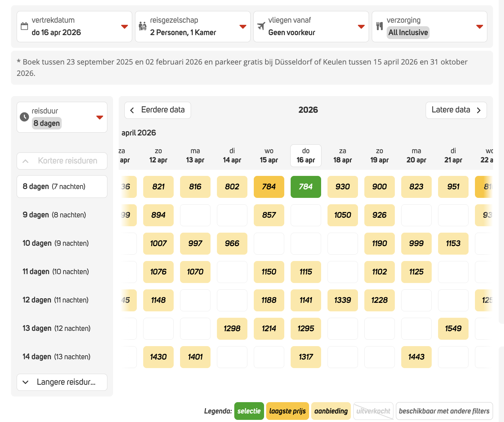Viewport: 504px width, 422px height.
Task: Open the vertrekdatum dropdown arrow
Action: click(x=124, y=27)
